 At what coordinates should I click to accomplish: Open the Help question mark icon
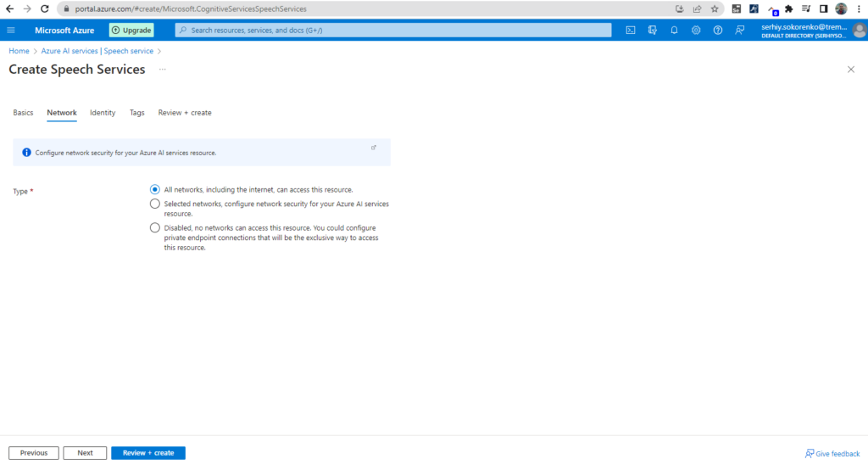tap(717, 30)
